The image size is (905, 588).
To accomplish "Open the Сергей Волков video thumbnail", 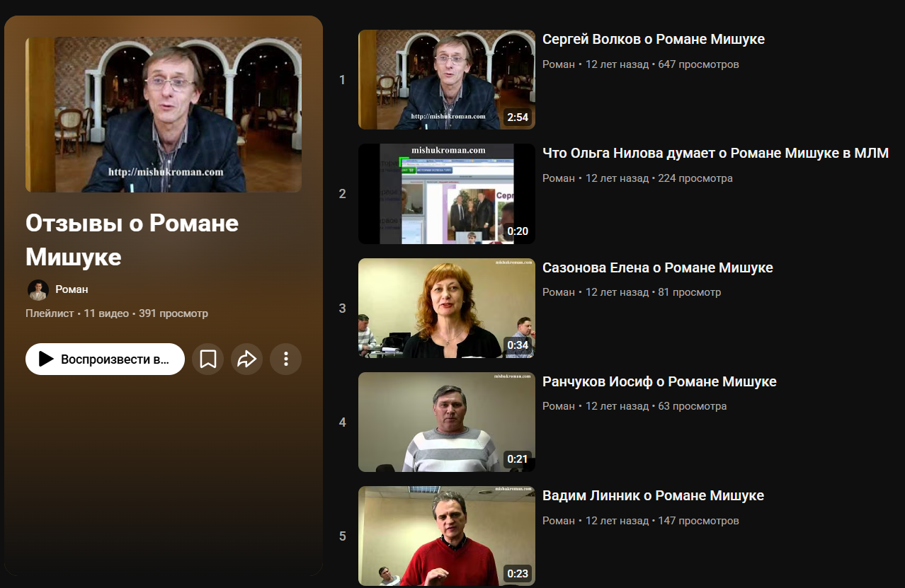I will 446,79.
